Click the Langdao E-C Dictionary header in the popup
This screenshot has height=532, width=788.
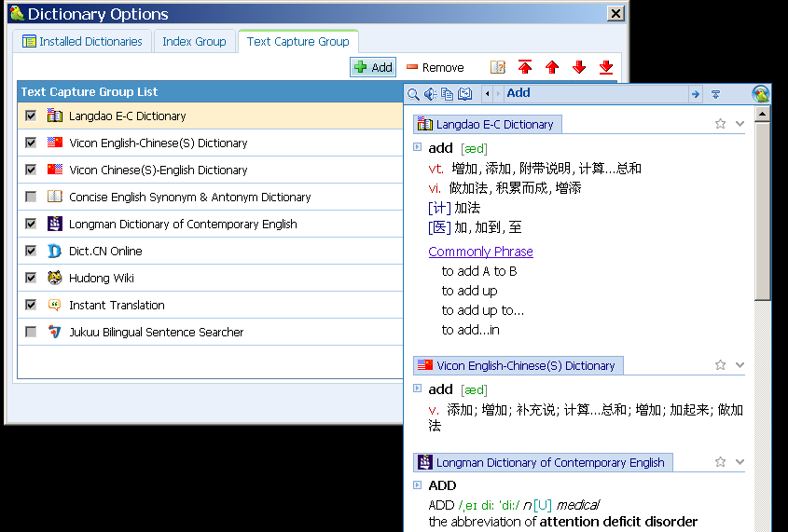(488, 124)
